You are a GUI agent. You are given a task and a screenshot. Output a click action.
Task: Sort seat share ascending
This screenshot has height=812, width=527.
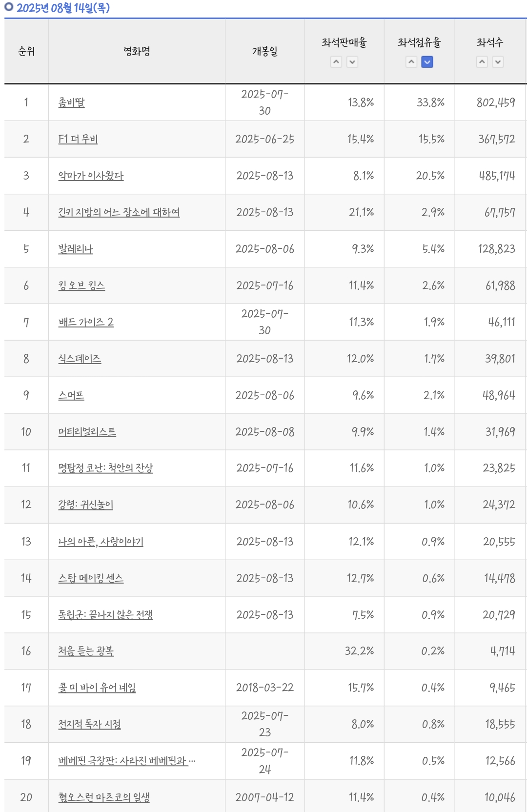(x=411, y=62)
